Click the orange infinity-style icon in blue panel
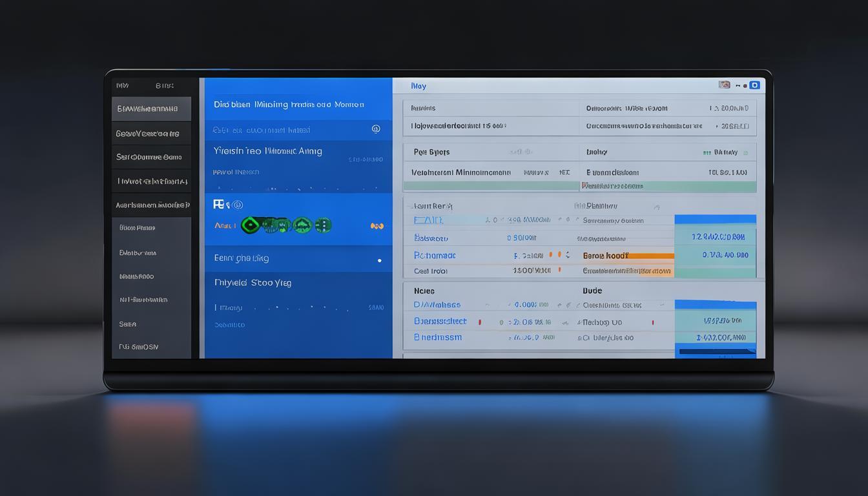This screenshot has width=868, height=496. coord(377,226)
